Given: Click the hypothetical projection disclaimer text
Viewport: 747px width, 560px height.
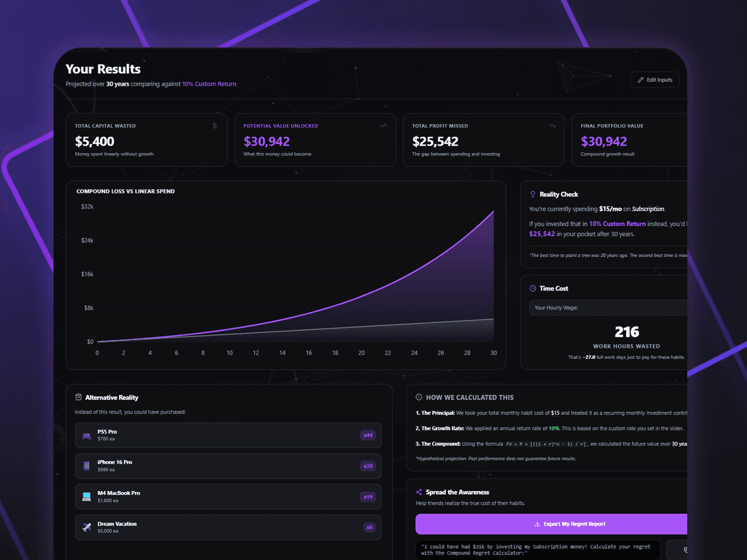Looking at the screenshot, I should tap(496, 459).
